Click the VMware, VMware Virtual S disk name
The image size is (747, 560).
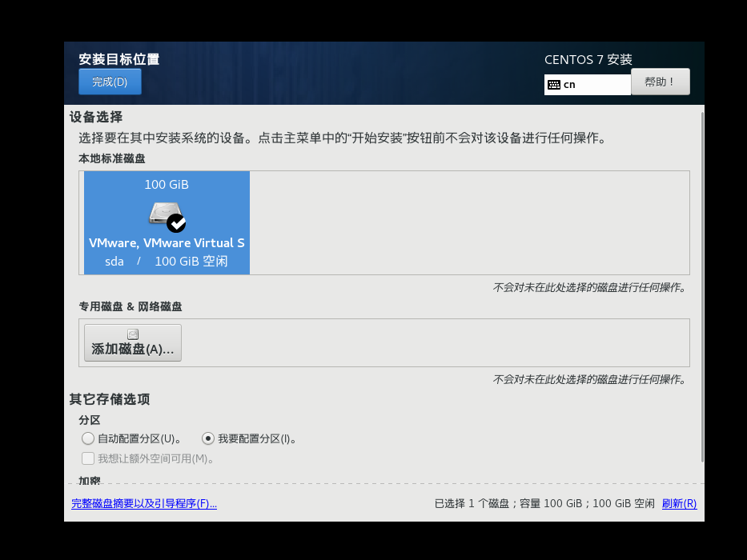tap(167, 243)
